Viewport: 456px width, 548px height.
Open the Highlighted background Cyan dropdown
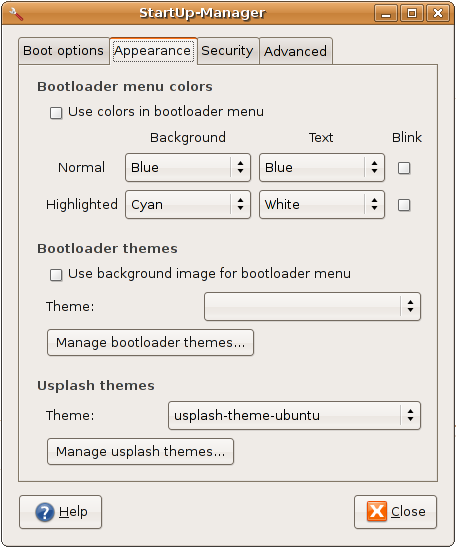point(188,204)
